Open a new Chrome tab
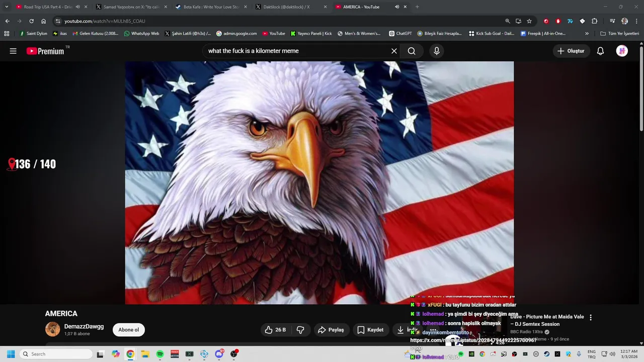The image size is (644, 362). coord(417,7)
